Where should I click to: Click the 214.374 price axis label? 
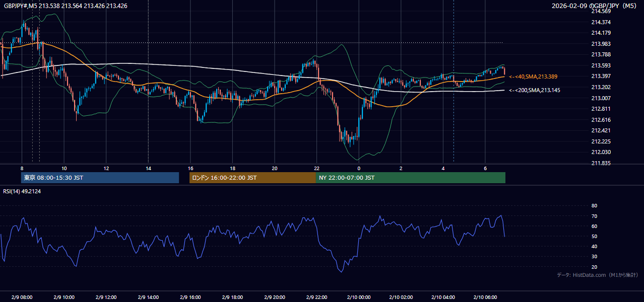(601, 22)
